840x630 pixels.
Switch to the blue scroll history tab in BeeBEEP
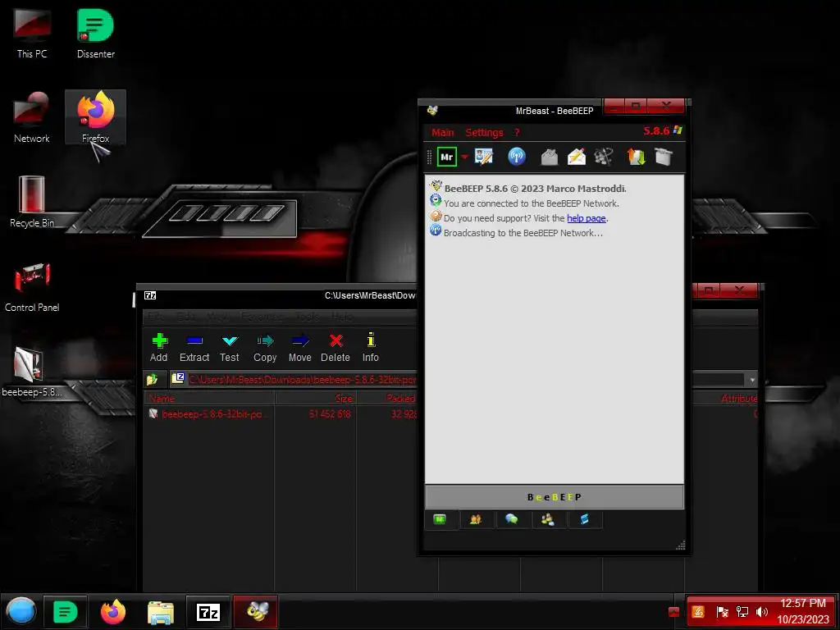584,519
